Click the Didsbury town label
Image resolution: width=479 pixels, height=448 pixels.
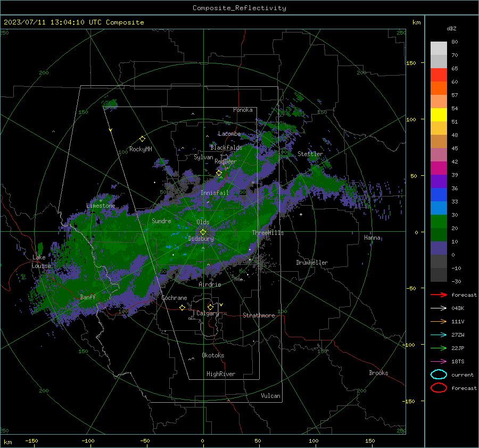point(201,239)
